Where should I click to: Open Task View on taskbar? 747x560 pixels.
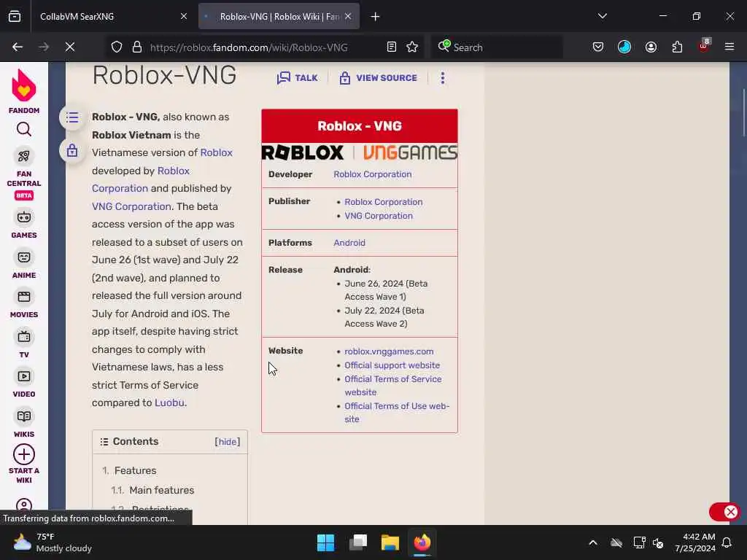tap(357, 542)
